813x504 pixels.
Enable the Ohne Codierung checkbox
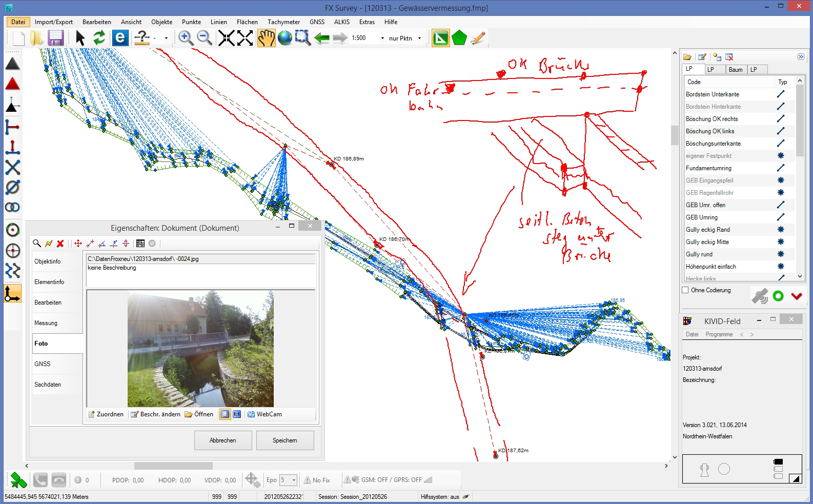point(685,290)
